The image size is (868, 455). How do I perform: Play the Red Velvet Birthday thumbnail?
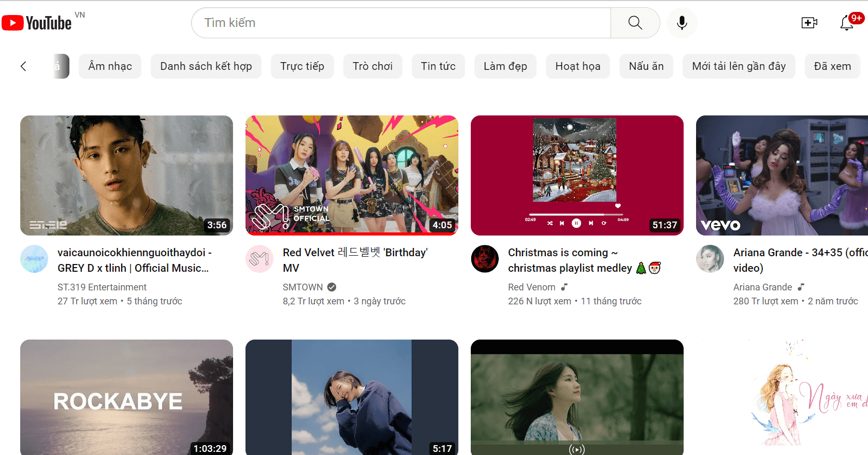352,175
